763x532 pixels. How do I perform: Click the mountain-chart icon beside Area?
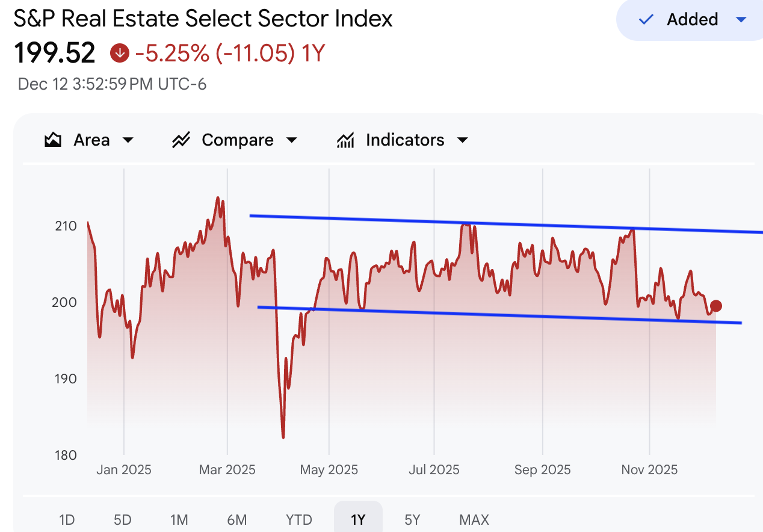52,139
